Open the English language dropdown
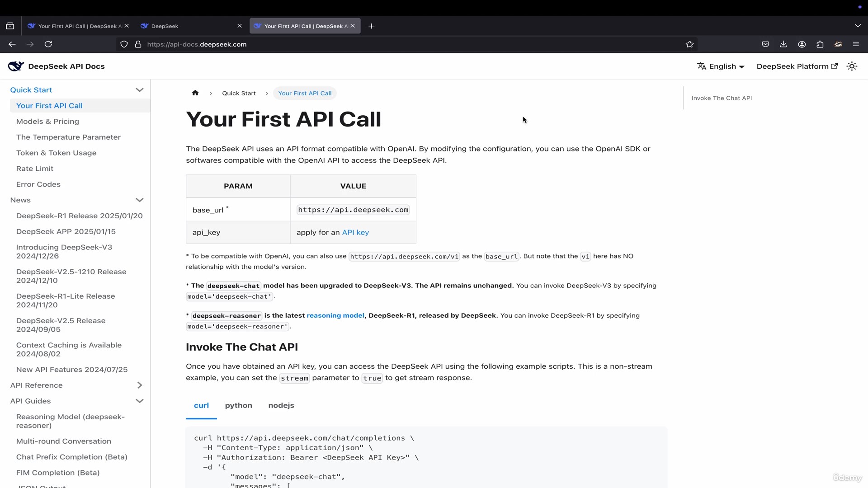 tap(721, 66)
